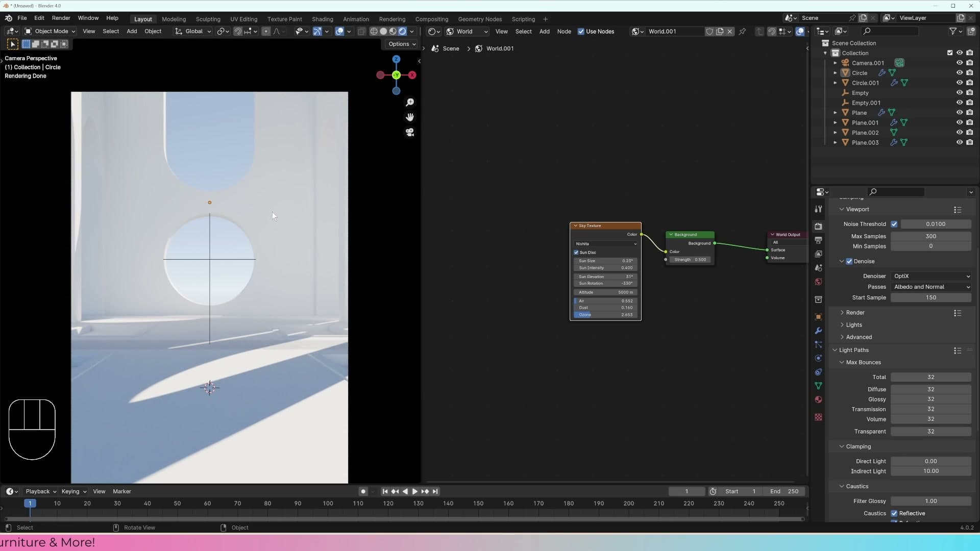Open the Denoiser OptiX dropdown
Viewport: 980px width, 551px height.
[x=931, y=276]
